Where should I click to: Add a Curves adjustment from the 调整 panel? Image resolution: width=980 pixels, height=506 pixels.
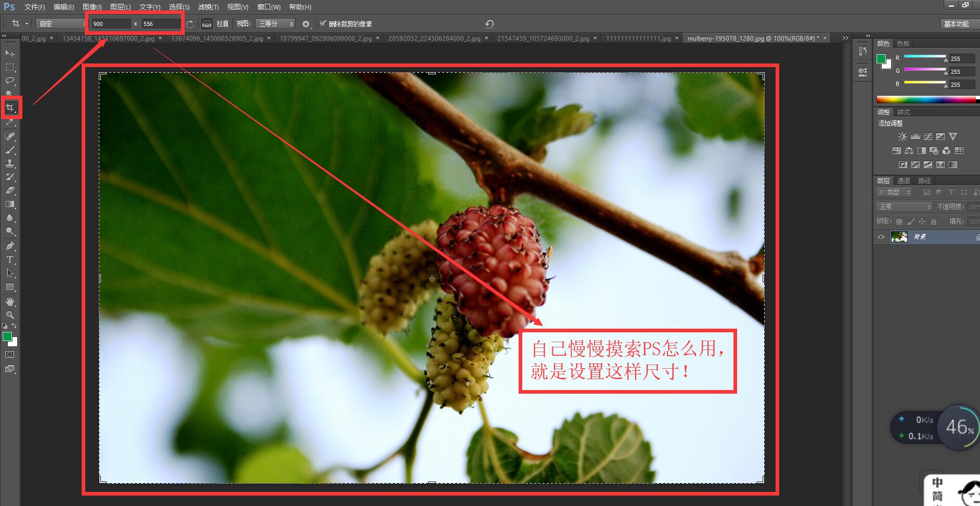927,136
